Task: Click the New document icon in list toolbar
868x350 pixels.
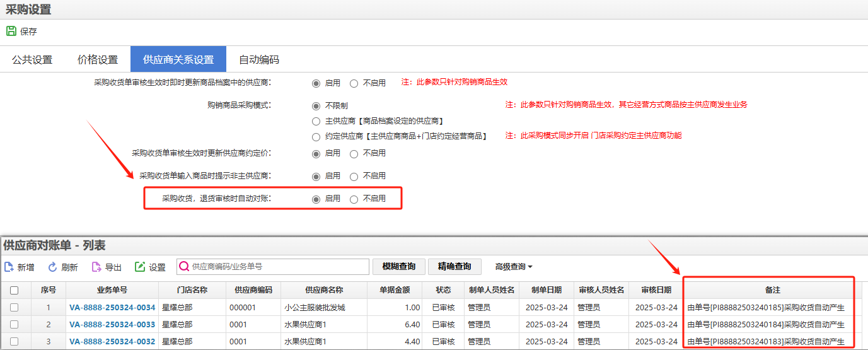Action: click(9, 267)
